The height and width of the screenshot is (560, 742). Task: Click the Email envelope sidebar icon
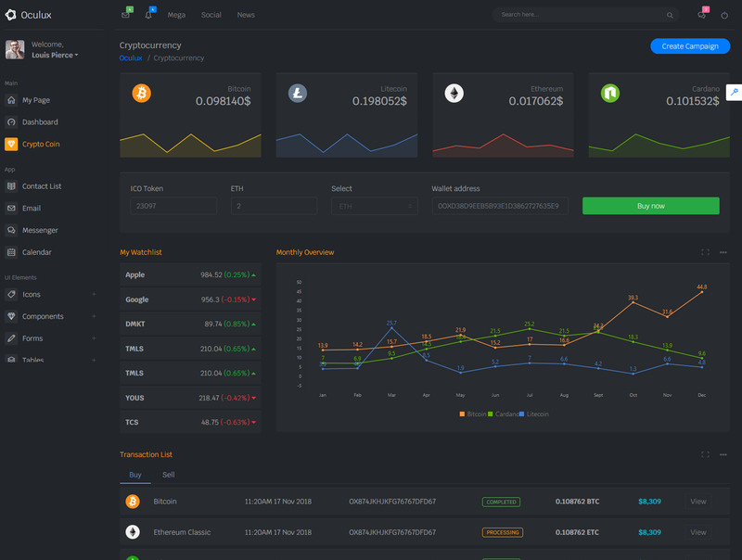tap(11, 208)
